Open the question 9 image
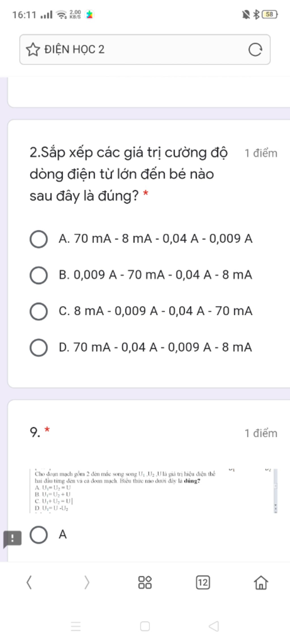 [x=153, y=491]
